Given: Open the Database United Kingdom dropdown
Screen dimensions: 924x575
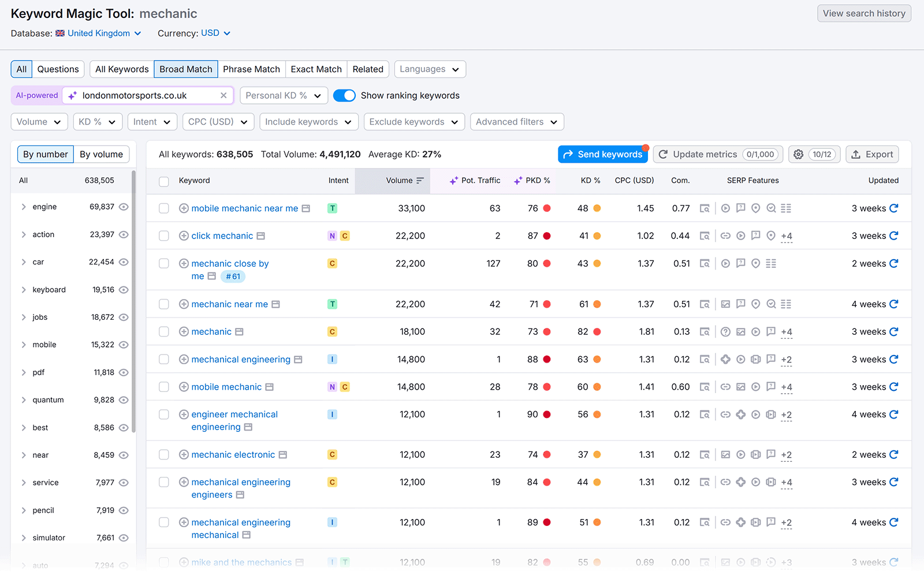Looking at the screenshot, I should pyautogui.click(x=98, y=33).
